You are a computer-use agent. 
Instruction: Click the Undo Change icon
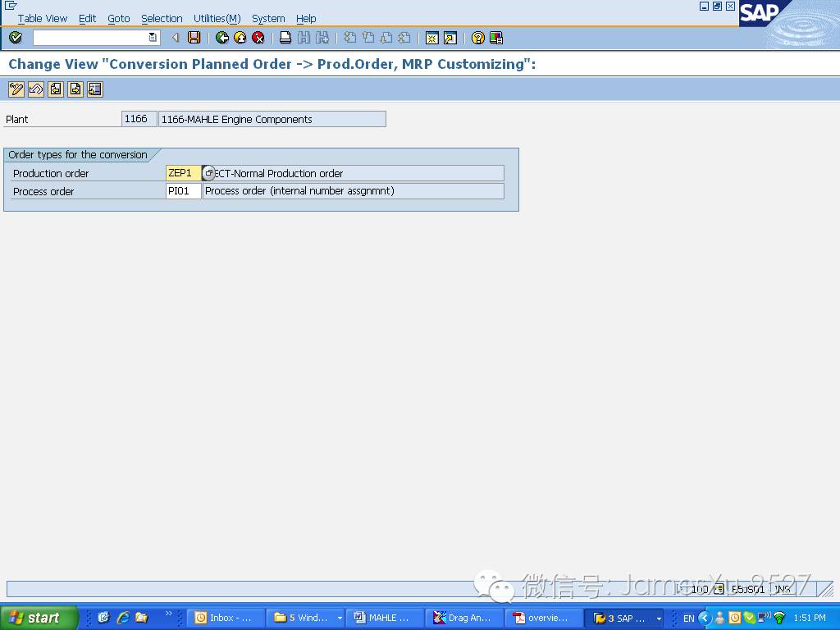(x=36, y=89)
